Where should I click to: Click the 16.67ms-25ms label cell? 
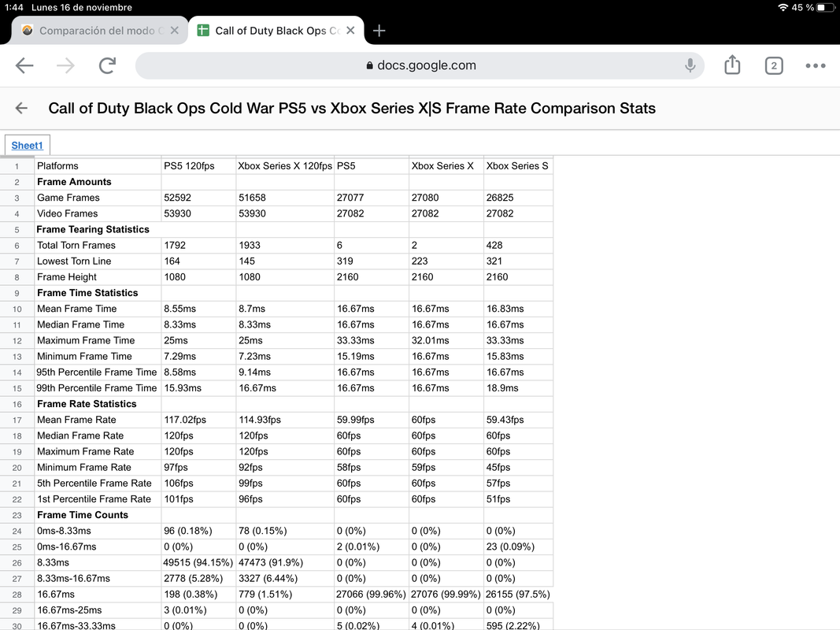point(98,610)
